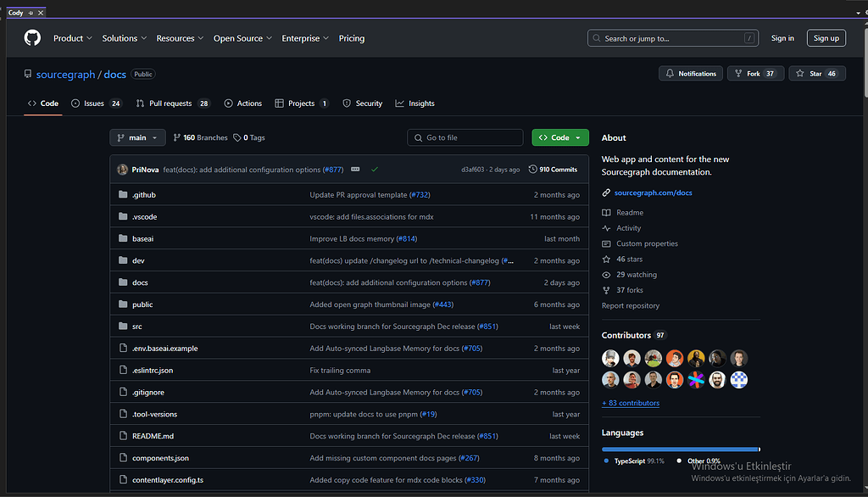Open PriNova's avatar profile

123,170
